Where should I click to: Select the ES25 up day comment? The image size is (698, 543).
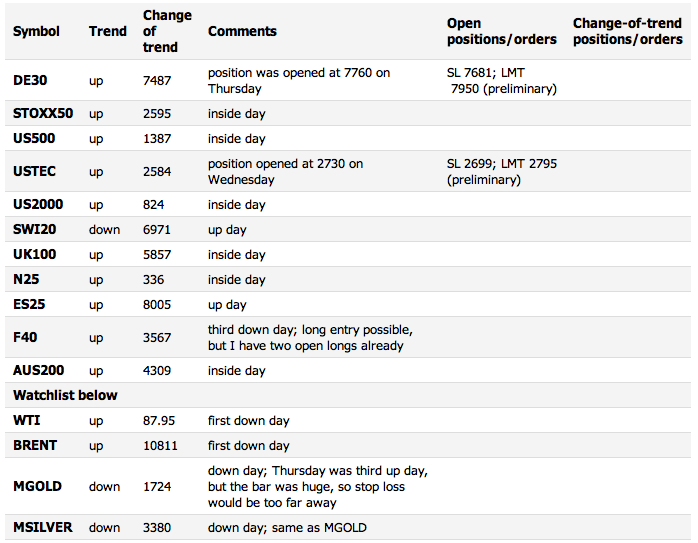(227, 305)
